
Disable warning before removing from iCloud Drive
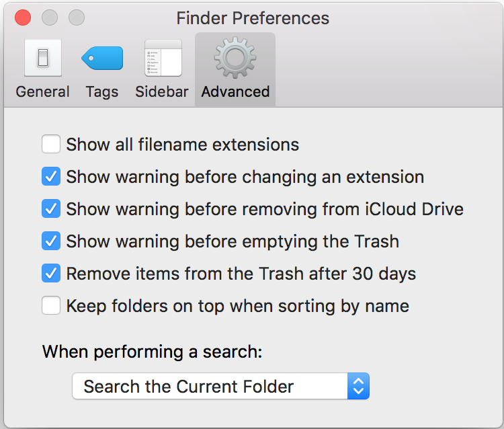coord(51,209)
